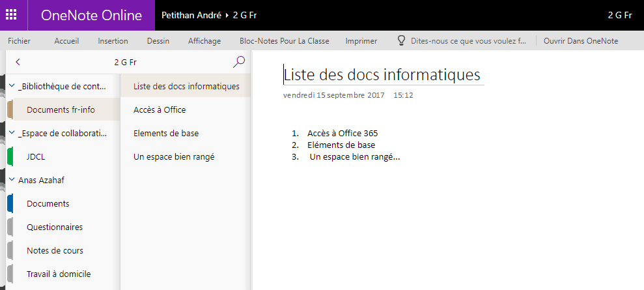Open the Dessin tab
644x290 pixels.
(158, 41)
